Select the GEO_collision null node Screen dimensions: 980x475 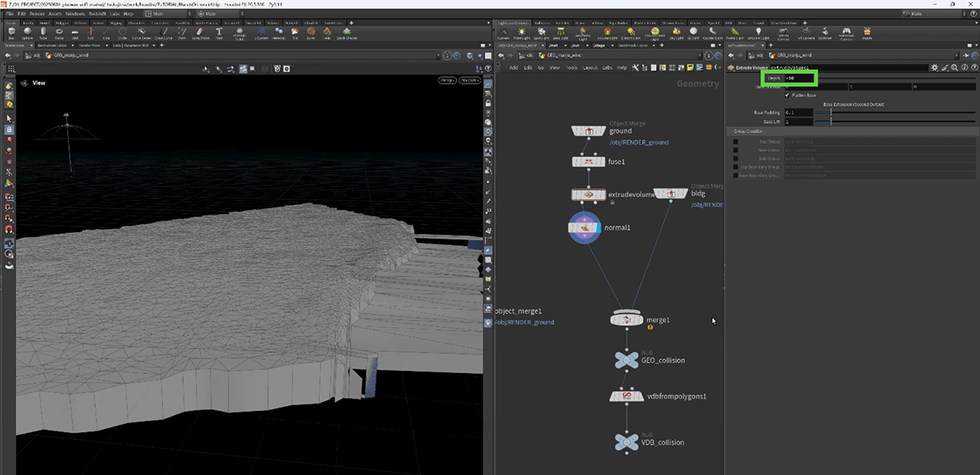[x=627, y=360]
